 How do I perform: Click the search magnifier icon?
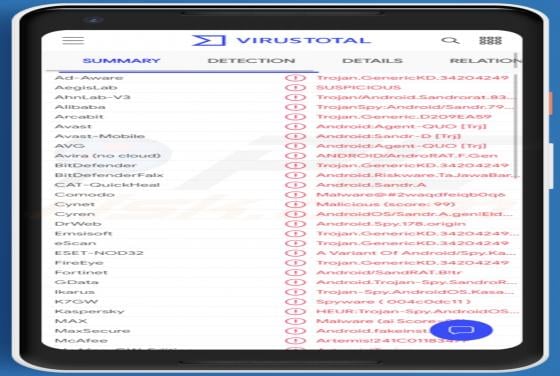tap(450, 40)
